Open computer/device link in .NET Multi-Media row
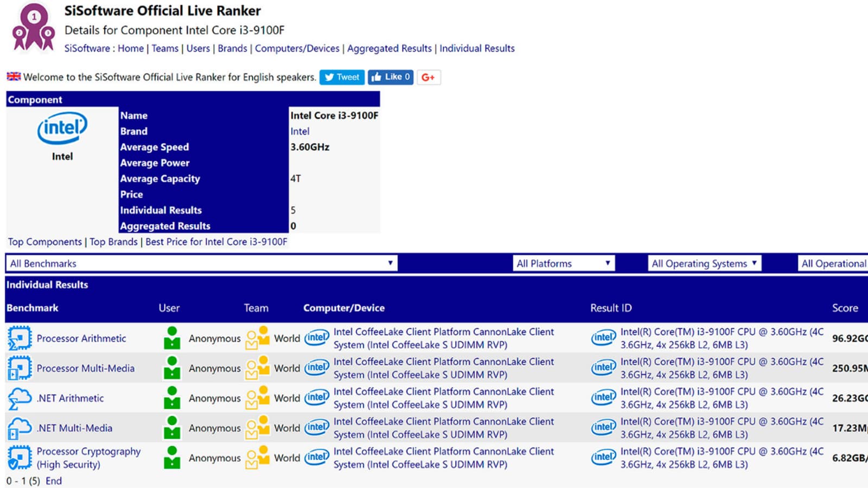This screenshot has height=488, width=868. click(444, 428)
